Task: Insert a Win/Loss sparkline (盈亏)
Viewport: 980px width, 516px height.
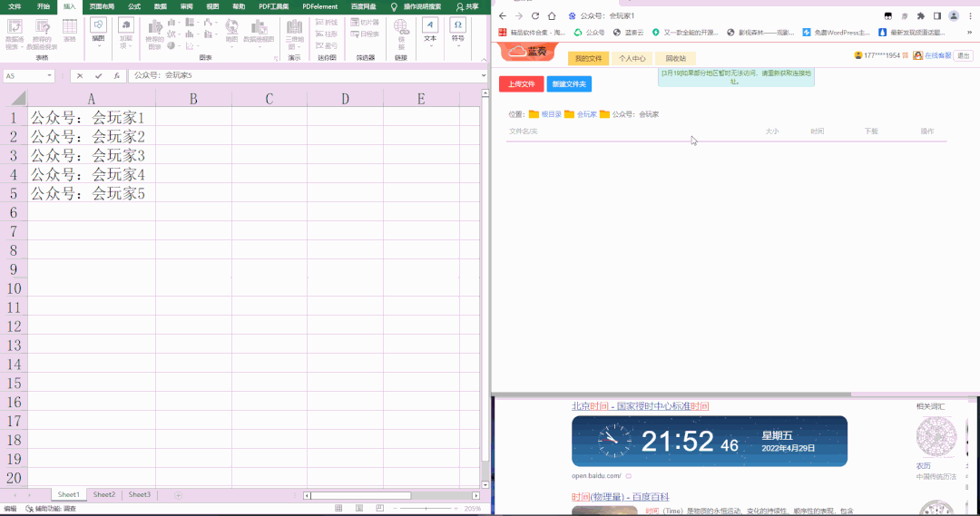Action: (327, 45)
